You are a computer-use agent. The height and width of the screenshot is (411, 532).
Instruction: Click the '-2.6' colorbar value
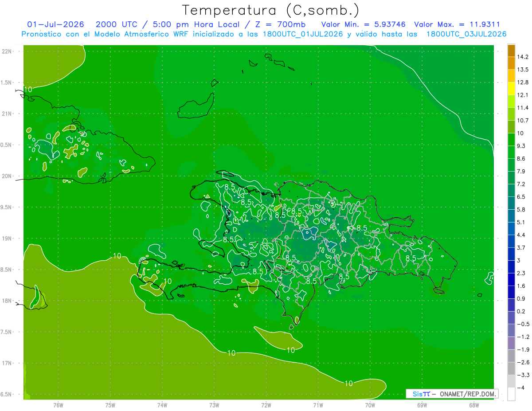click(x=523, y=362)
